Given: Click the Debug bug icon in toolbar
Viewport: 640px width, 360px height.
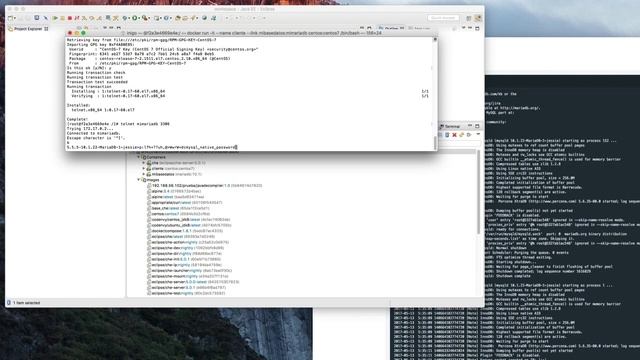Looking at the screenshot, I should 125,18.
